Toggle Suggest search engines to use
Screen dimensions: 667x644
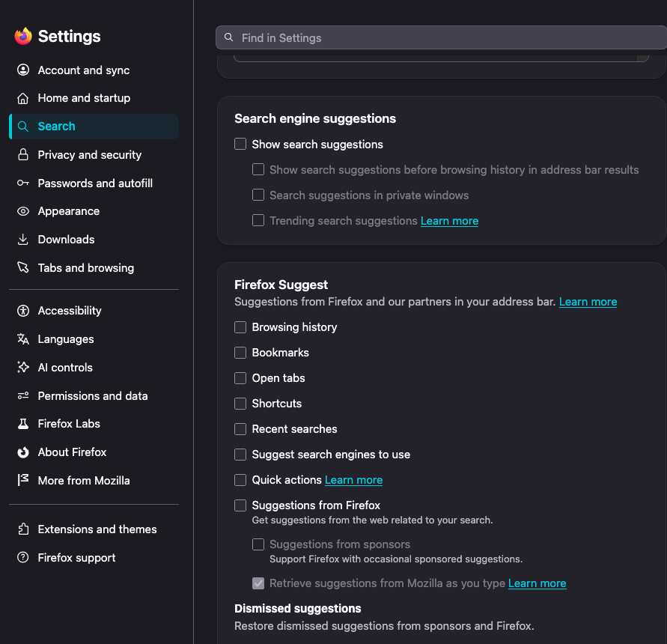(x=240, y=455)
